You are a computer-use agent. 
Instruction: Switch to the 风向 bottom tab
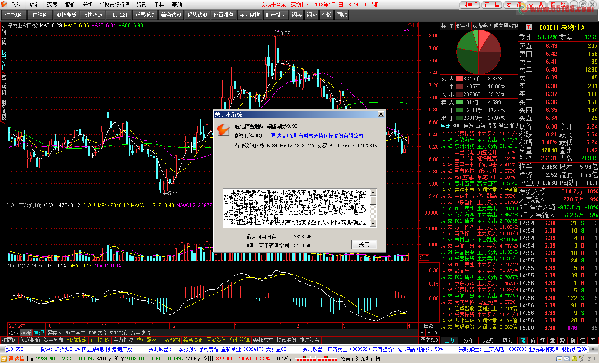pos(507,340)
